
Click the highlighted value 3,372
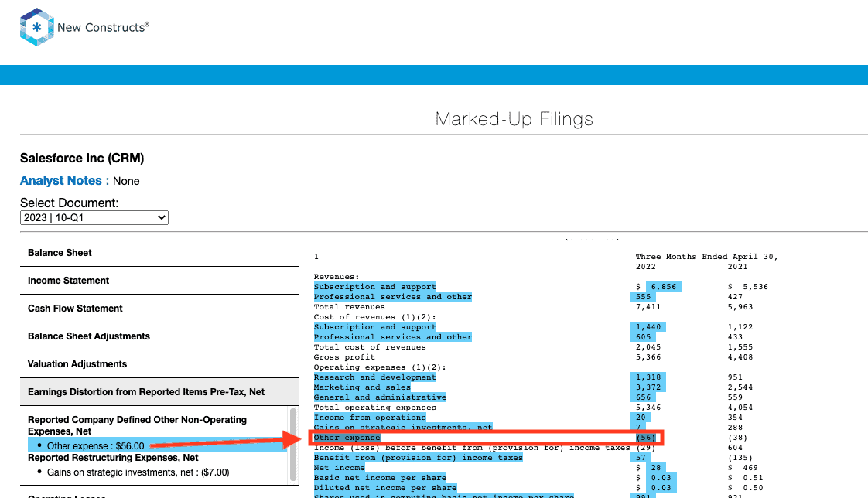(x=648, y=387)
